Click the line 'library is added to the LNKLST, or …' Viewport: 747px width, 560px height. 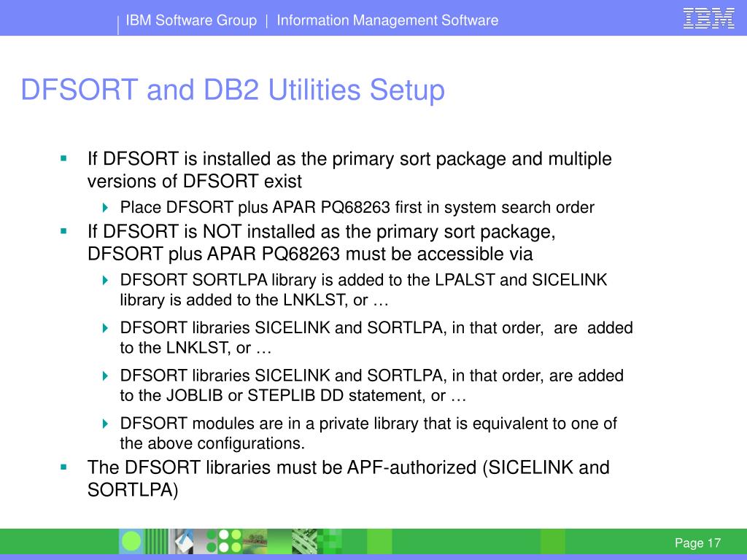coord(255,300)
